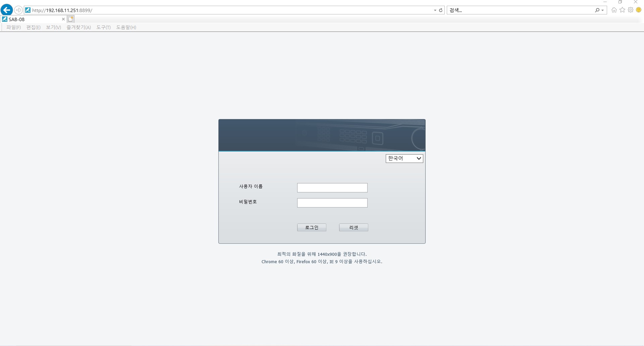Focus the 비밀번호 input field
Screen dimensions: 644x346
click(x=332, y=203)
